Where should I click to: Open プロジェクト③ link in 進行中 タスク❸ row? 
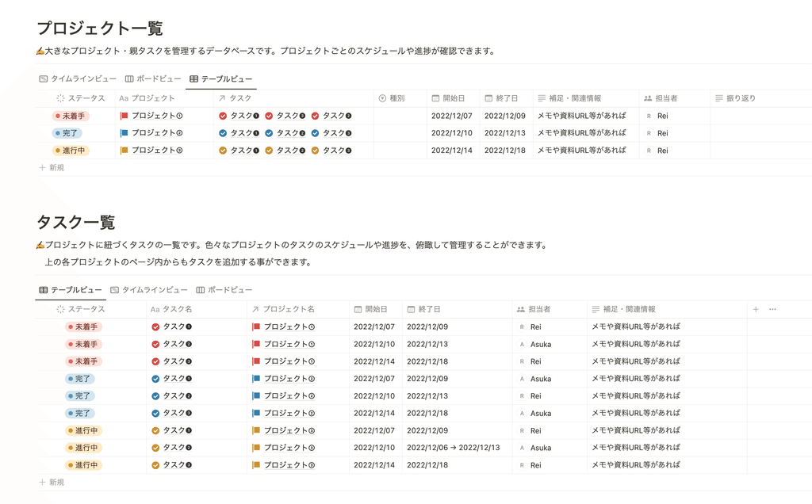tap(289, 465)
